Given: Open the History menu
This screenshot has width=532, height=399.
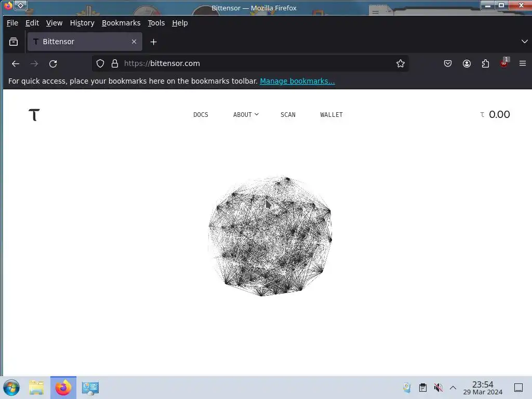Looking at the screenshot, I should point(82,23).
